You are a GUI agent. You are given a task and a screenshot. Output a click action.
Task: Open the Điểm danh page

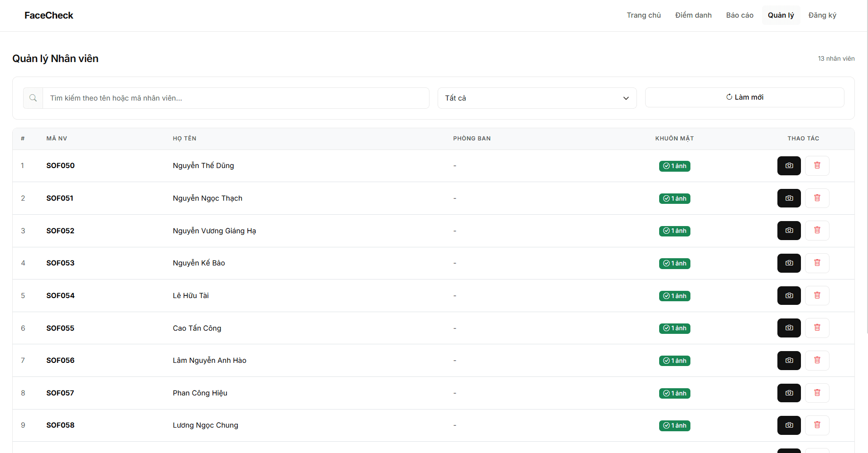[693, 15]
